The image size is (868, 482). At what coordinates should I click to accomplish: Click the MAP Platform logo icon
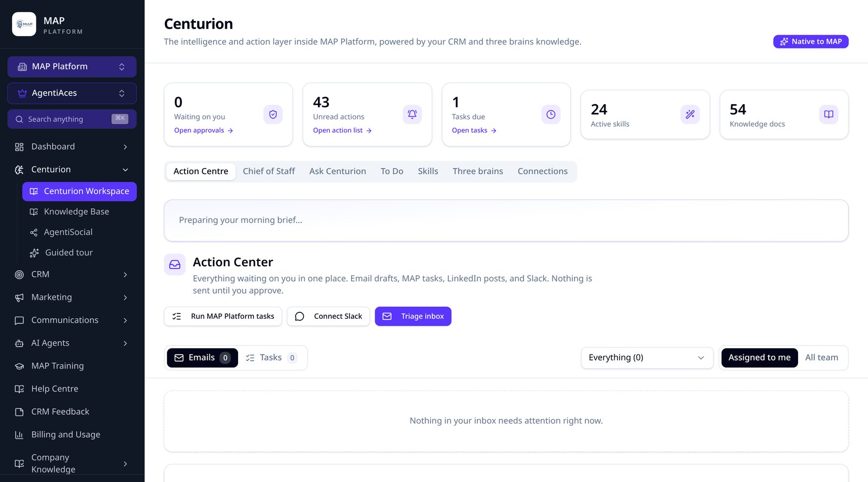[x=24, y=24]
